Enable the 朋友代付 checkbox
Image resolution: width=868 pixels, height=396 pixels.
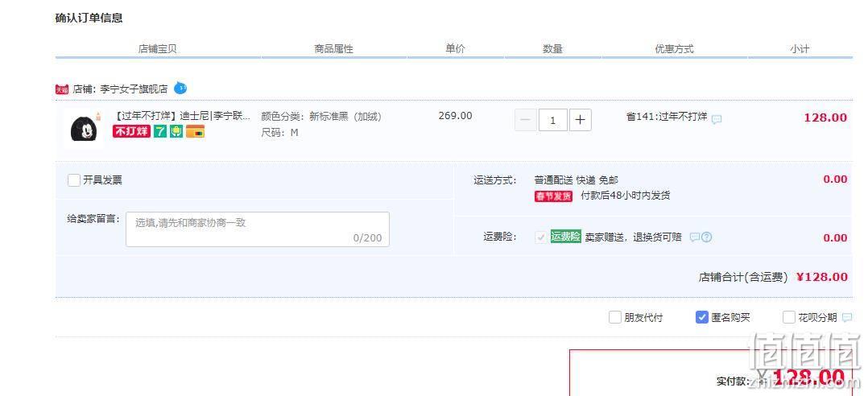tap(614, 317)
